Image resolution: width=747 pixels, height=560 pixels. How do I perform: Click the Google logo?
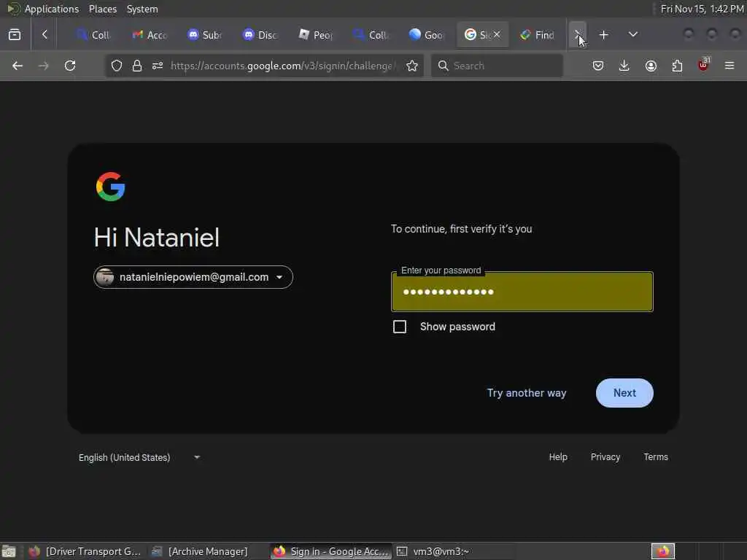tap(111, 187)
